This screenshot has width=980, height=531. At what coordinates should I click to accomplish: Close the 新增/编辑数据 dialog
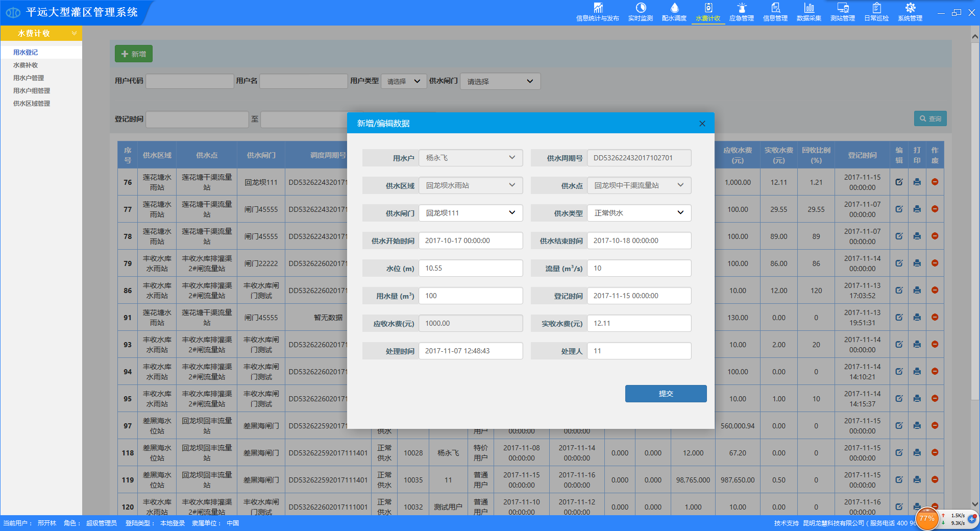click(702, 124)
